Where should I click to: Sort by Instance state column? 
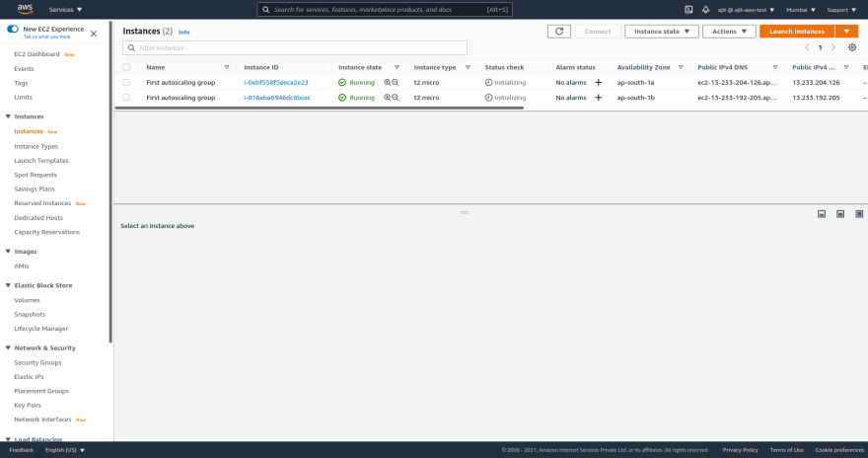tap(397, 67)
